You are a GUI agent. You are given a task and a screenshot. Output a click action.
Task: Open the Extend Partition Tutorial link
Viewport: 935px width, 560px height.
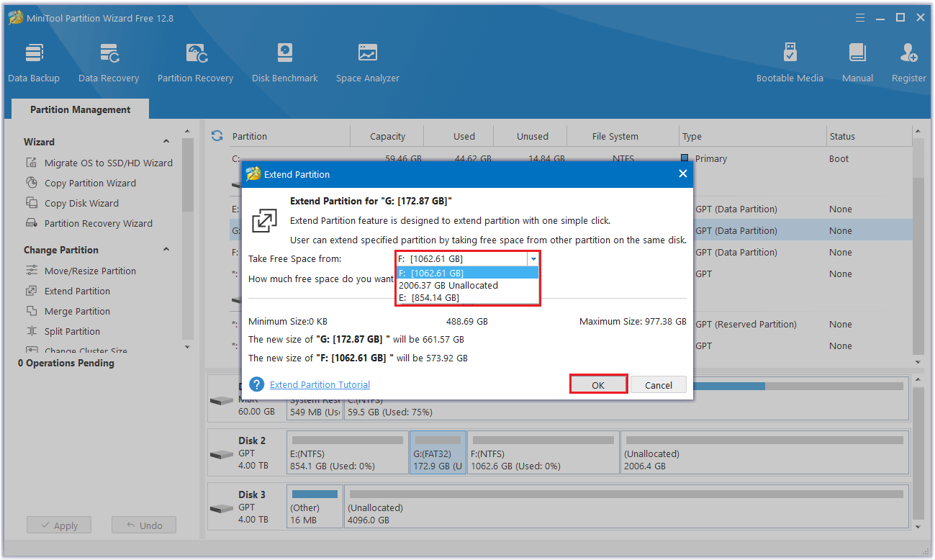(320, 384)
